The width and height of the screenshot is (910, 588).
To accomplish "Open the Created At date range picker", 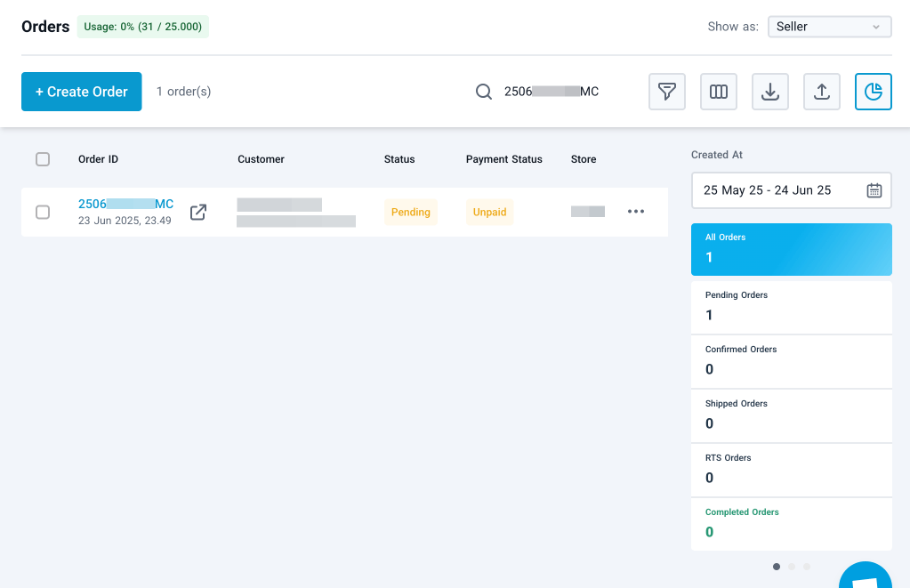I will [x=778, y=190].
